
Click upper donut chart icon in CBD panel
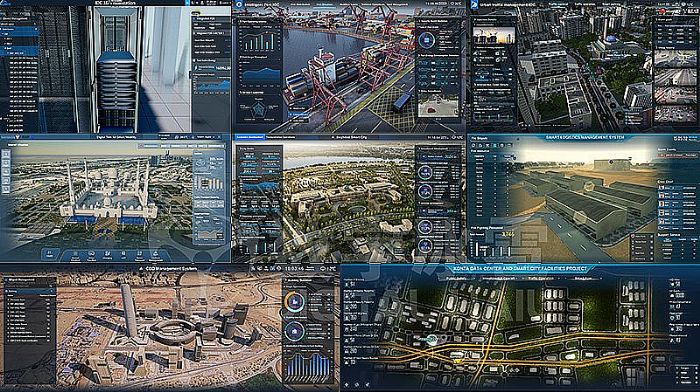click(295, 302)
